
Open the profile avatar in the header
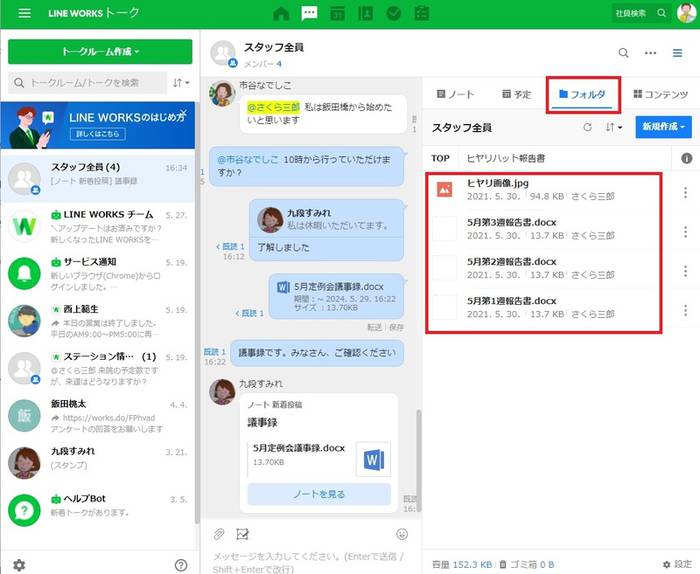(686, 13)
